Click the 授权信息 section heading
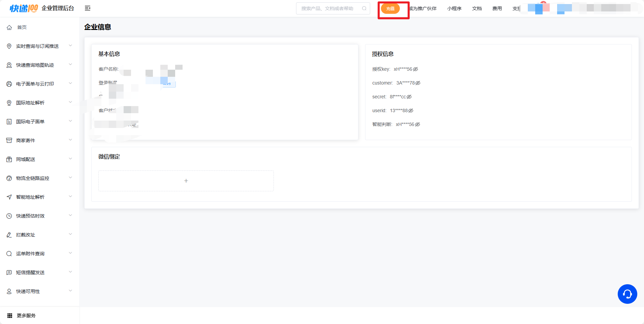This screenshot has height=324, width=644. [x=383, y=54]
